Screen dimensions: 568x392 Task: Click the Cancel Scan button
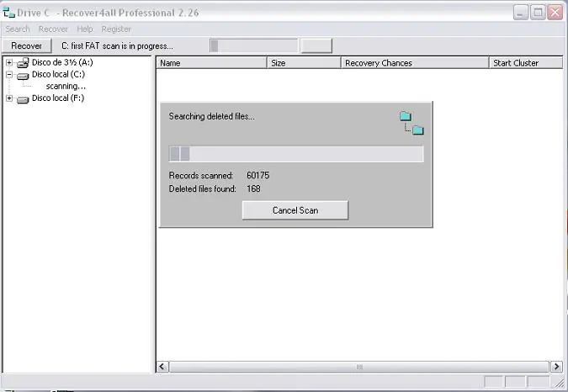(x=295, y=210)
